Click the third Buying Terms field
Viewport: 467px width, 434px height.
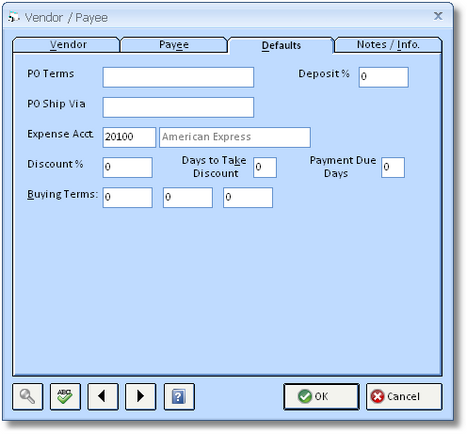pyautogui.click(x=248, y=197)
